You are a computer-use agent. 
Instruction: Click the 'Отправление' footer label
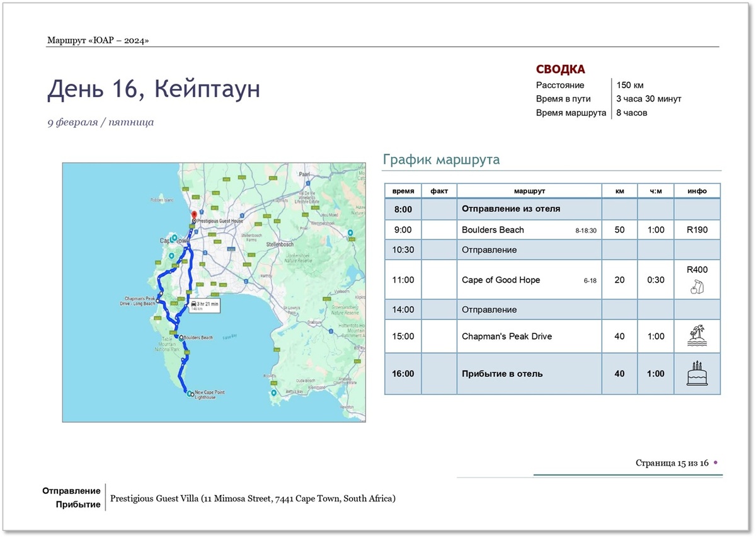coord(72,491)
